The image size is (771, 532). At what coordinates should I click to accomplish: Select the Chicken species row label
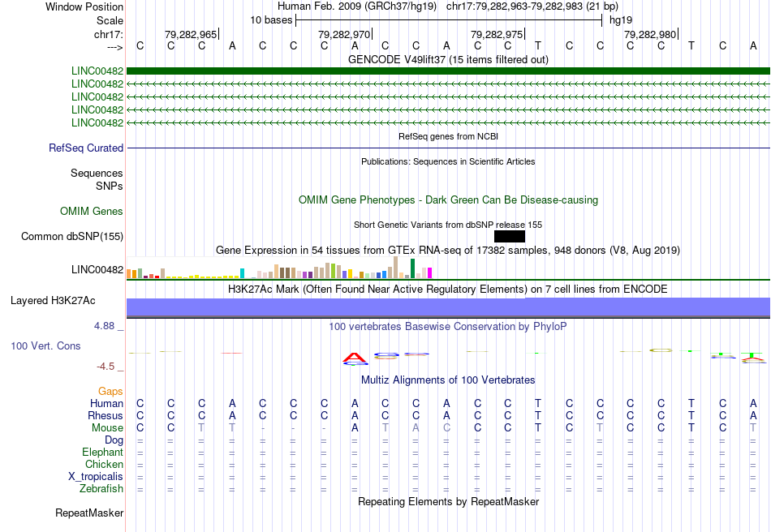[104, 464]
